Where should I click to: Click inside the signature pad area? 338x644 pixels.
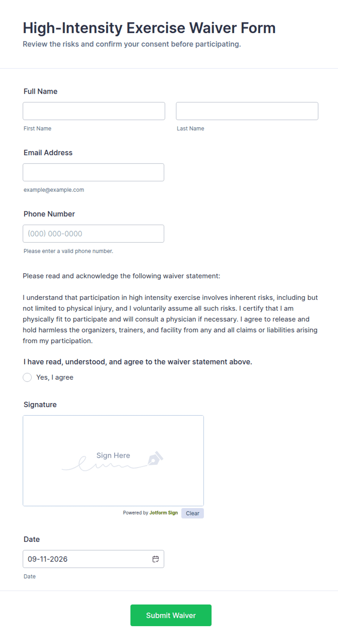pos(113,461)
